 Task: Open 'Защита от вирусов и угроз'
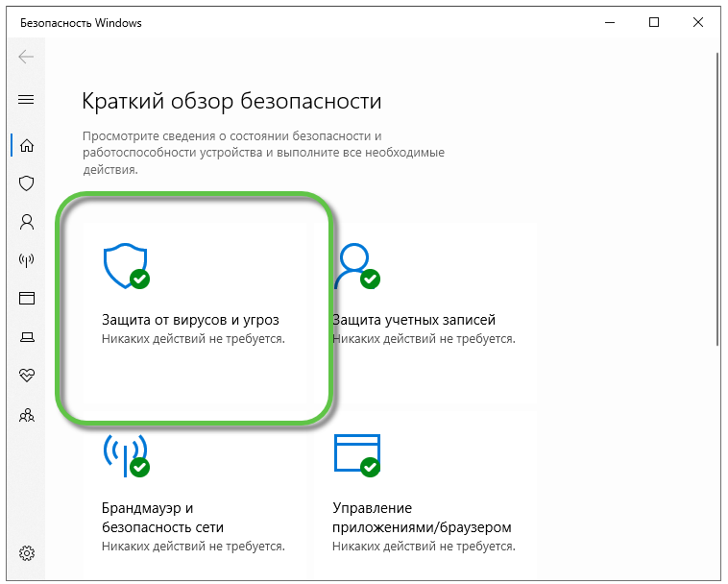click(x=190, y=320)
